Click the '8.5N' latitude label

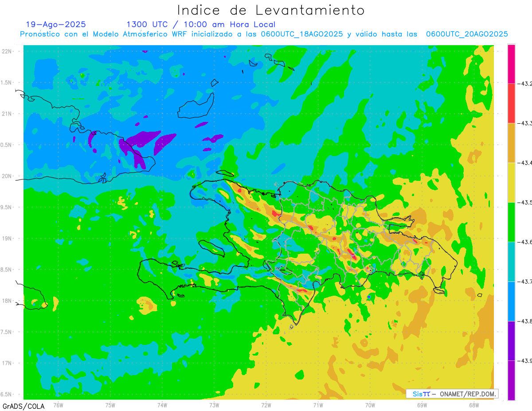6,270
